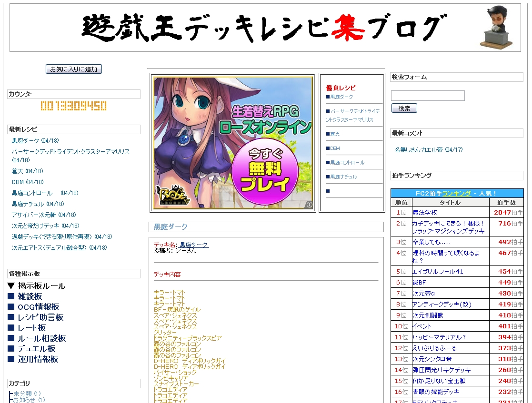532x403 pixels.
Task: Open ranking entry 理科の時間って眠くなるよね？
Action: click(446, 256)
